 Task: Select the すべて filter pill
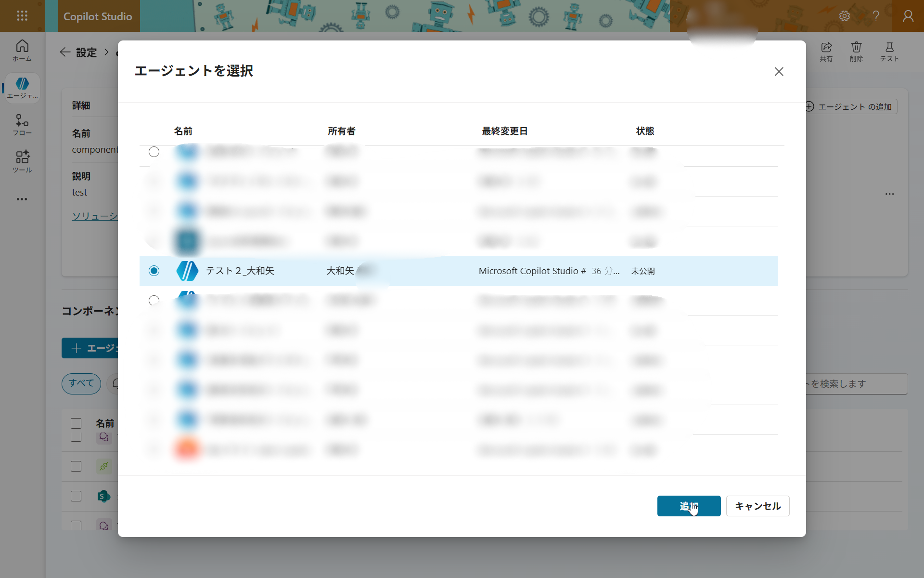(x=81, y=383)
